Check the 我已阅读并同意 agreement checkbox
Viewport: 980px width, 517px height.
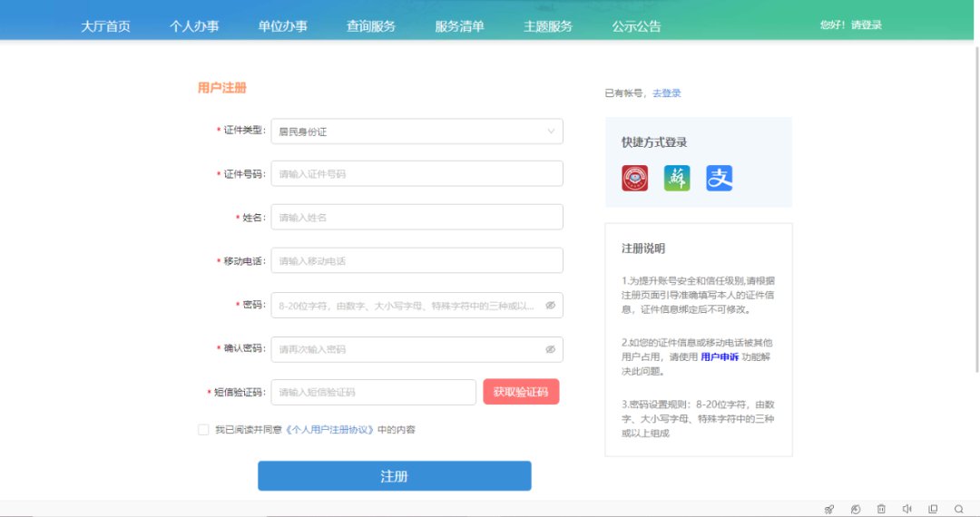pos(203,430)
